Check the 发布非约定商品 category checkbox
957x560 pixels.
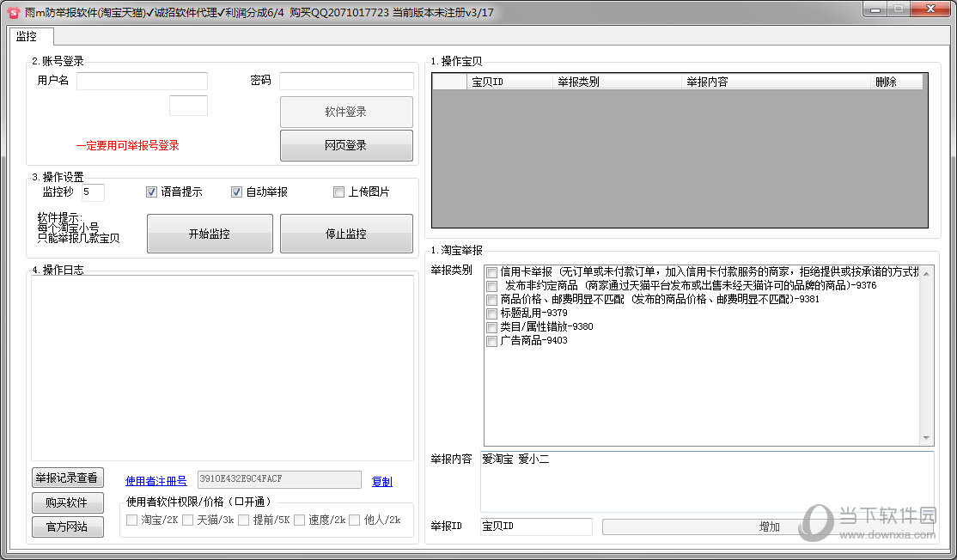pyautogui.click(x=491, y=286)
